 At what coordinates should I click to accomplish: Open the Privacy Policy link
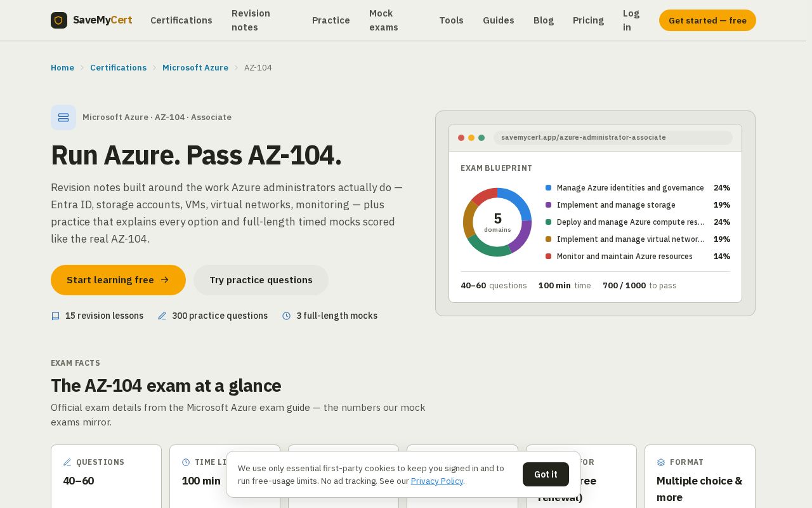(x=437, y=481)
